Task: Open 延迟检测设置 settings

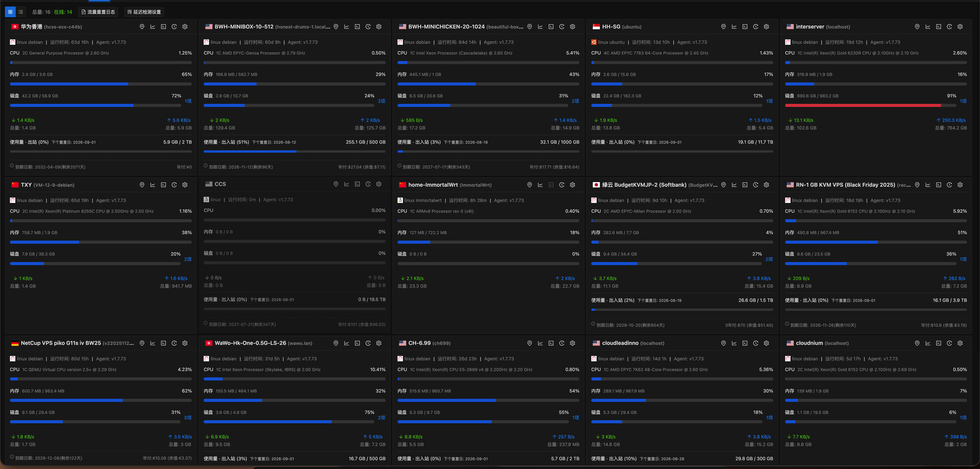Action: click(144, 12)
